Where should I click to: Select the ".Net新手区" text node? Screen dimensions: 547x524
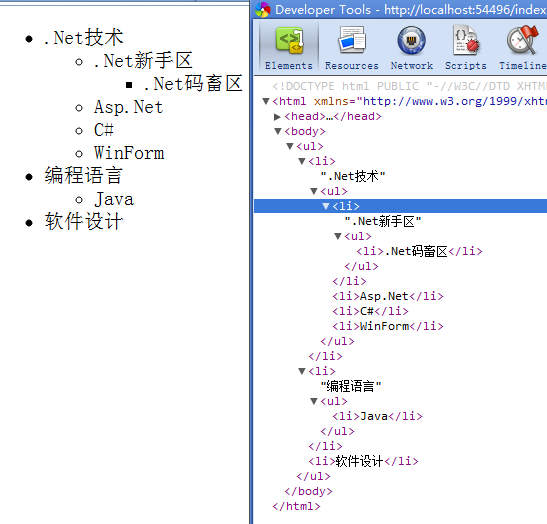(383, 221)
